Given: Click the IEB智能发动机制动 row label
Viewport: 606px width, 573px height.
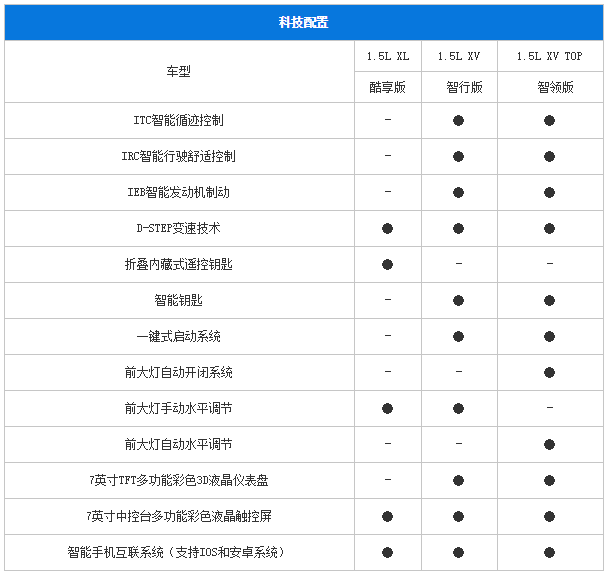Looking at the screenshot, I should (x=178, y=193).
